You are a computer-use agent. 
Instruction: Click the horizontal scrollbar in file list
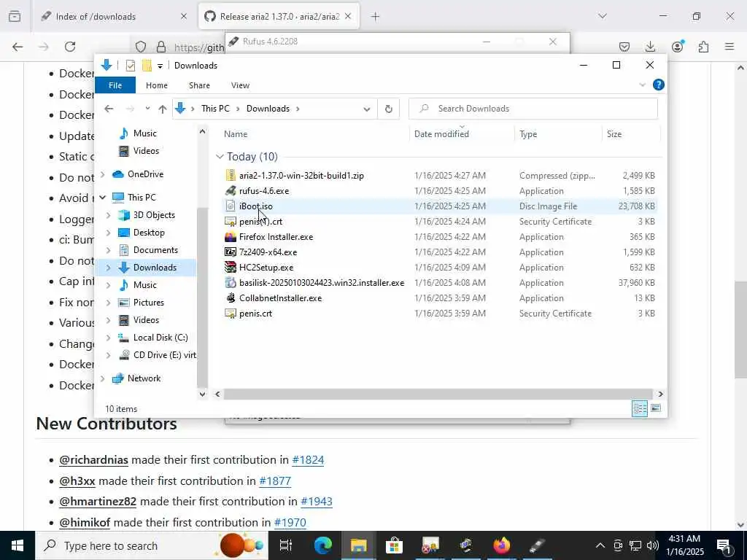point(438,394)
